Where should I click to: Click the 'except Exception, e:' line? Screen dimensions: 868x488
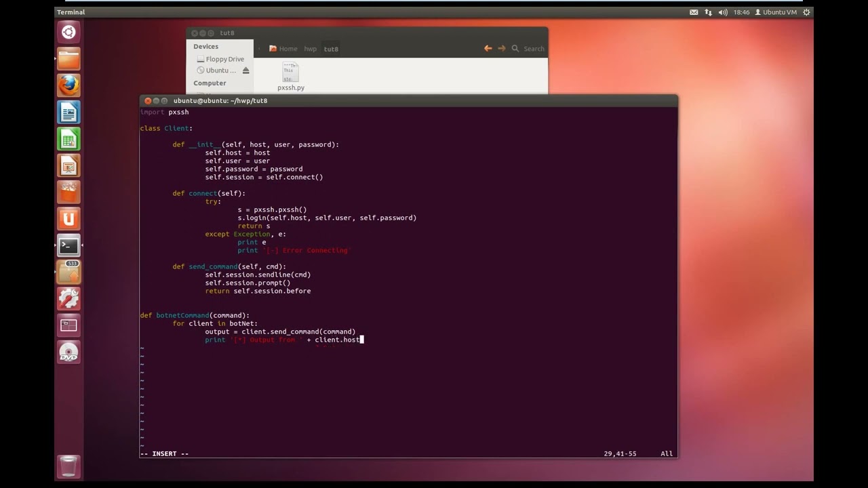tap(245, 234)
